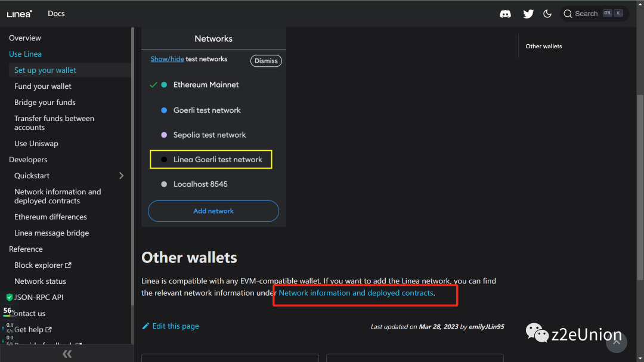Open Network information and deployed contracts link
Screen dimensions: 644x362
pyautogui.click(x=356, y=293)
